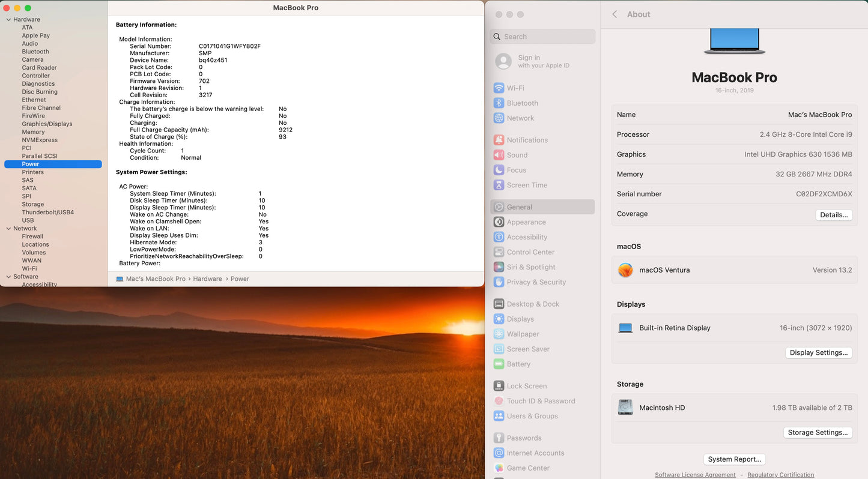The width and height of the screenshot is (868, 479).
Task: Select Thunderbolt/USB4 in the sidebar
Action: pos(48,212)
